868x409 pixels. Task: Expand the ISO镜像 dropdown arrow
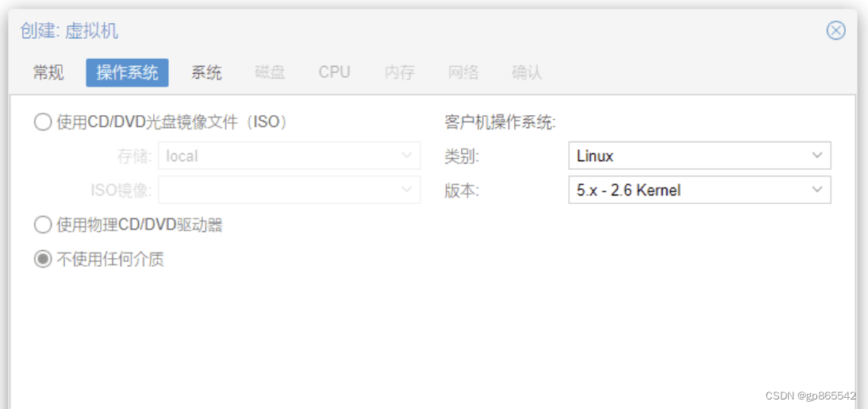click(408, 190)
